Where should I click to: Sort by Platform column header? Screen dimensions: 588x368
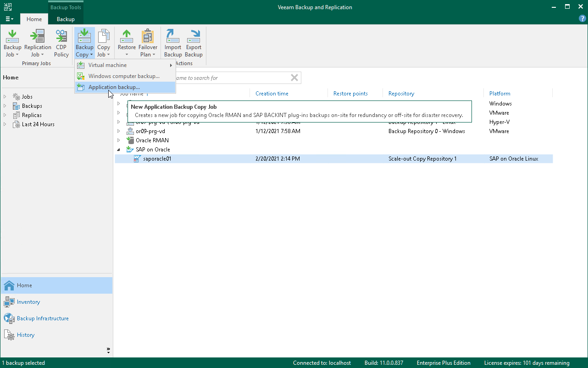coord(500,94)
